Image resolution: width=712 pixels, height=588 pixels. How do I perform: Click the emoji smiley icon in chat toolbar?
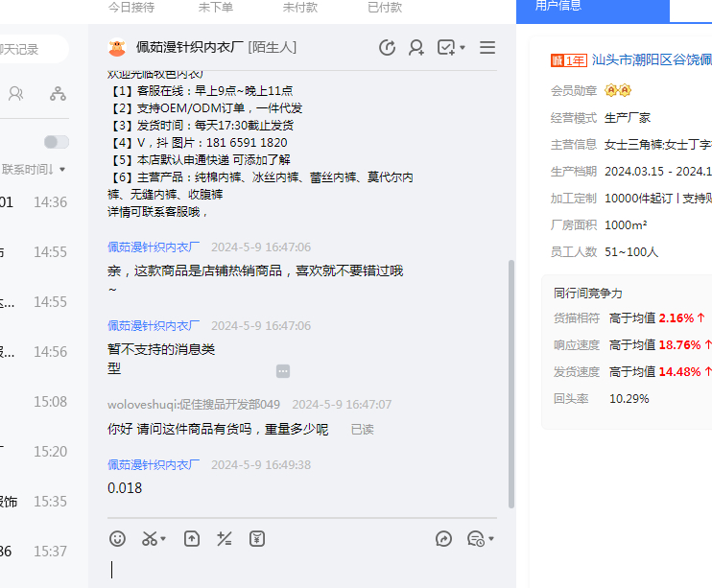coord(118,538)
